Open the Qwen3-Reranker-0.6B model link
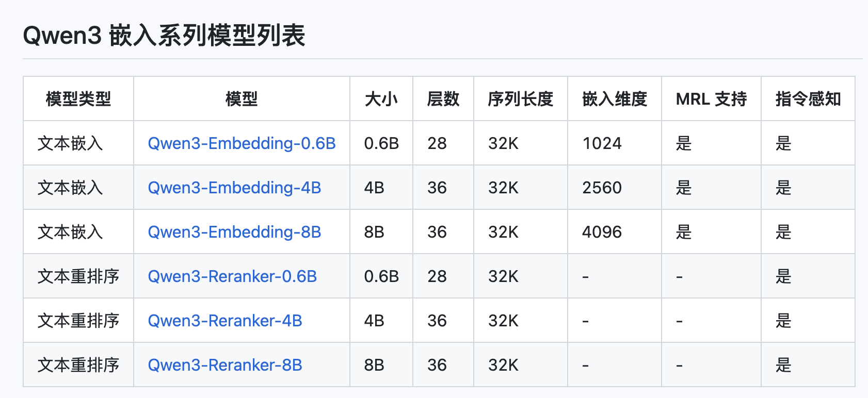 pos(232,276)
